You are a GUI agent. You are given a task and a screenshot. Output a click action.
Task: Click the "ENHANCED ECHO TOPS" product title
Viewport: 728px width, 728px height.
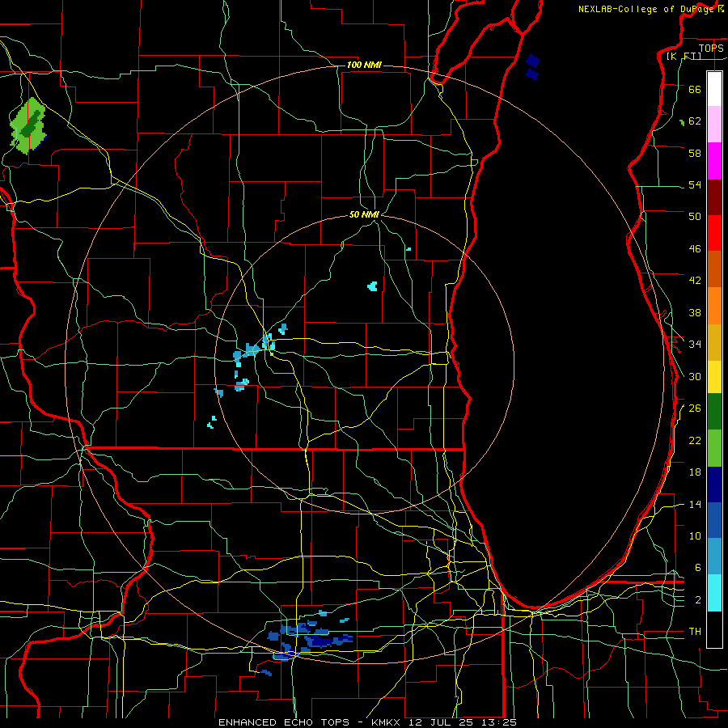284,722
